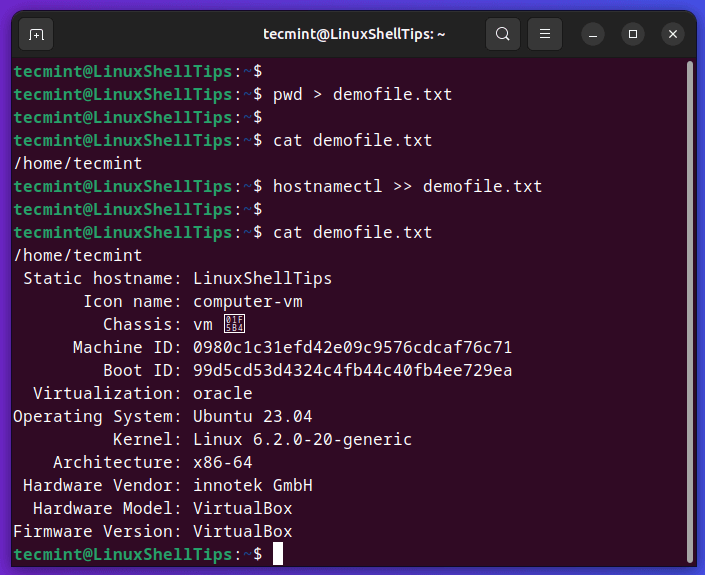Click the terminal vertical scrollbar
Image resolution: width=705 pixels, height=575 pixels.
click(x=690, y=312)
